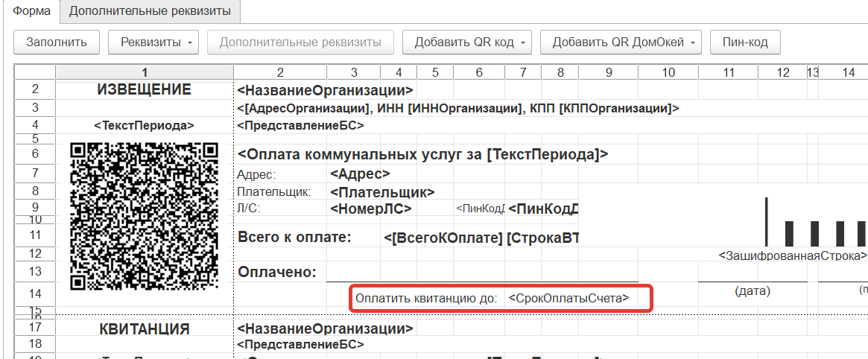Click the <ЗашифрованнаяСтрока> cell
The width and height of the screenshot is (868, 359).
click(792, 255)
